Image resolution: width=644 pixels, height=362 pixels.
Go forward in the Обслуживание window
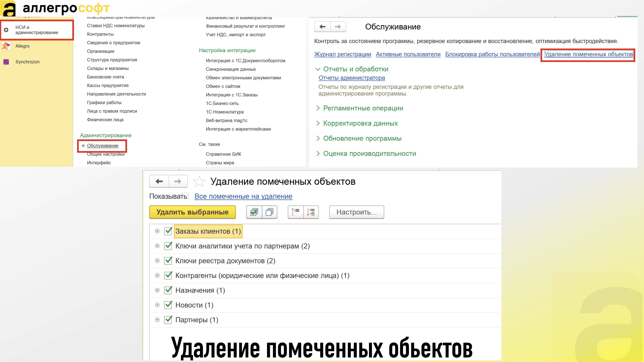point(338,27)
